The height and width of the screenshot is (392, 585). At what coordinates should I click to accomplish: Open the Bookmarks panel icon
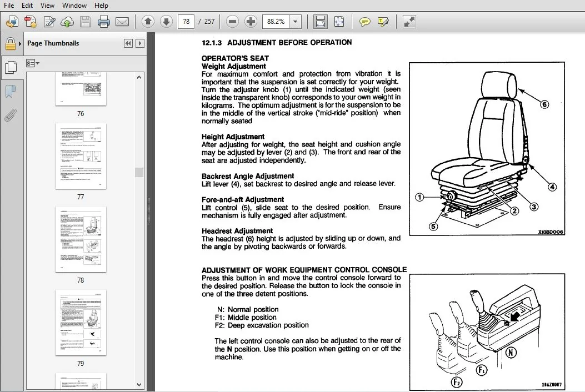click(11, 92)
